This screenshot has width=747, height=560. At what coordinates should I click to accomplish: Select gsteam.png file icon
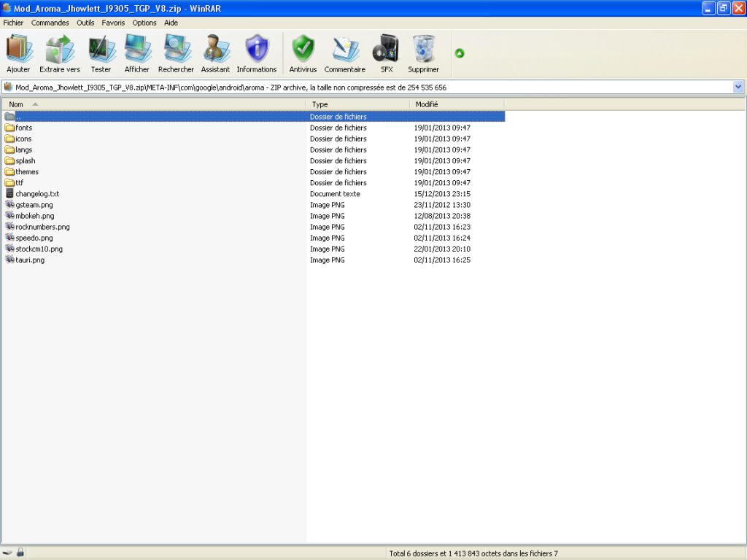pos(9,204)
